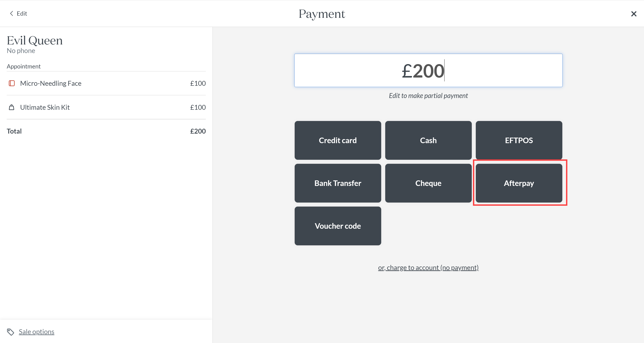Click Voucher code payment option
The height and width of the screenshot is (343, 644).
pyautogui.click(x=338, y=226)
